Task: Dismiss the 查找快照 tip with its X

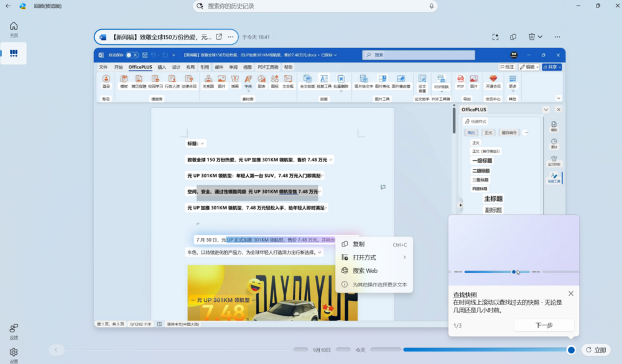Action: (x=571, y=293)
